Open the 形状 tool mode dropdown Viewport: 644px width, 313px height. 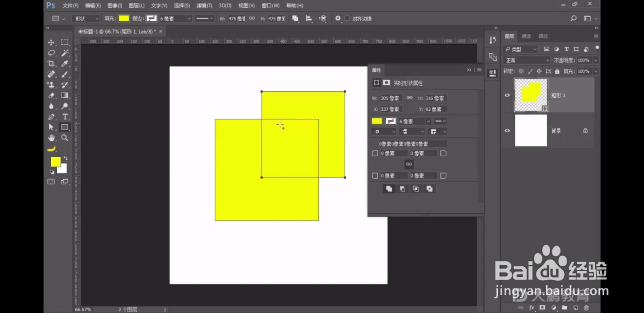click(86, 19)
